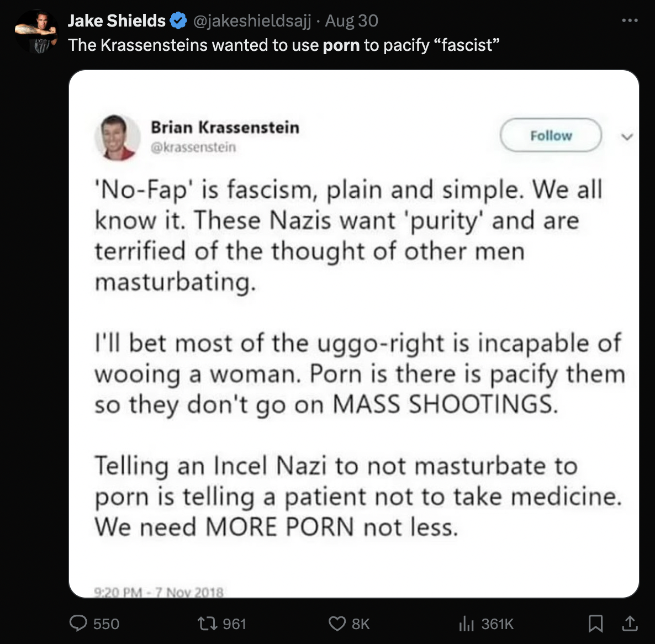Viewport: 655px width, 644px height.
Task: Click the Jake Shields display name
Action: pyautogui.click(x=117, y=21)
